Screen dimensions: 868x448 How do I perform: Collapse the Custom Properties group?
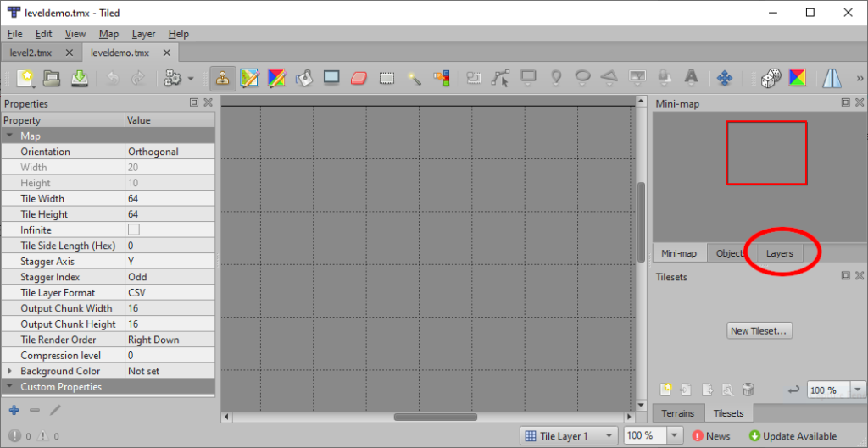pyautogui.click(x=9, y=387)
